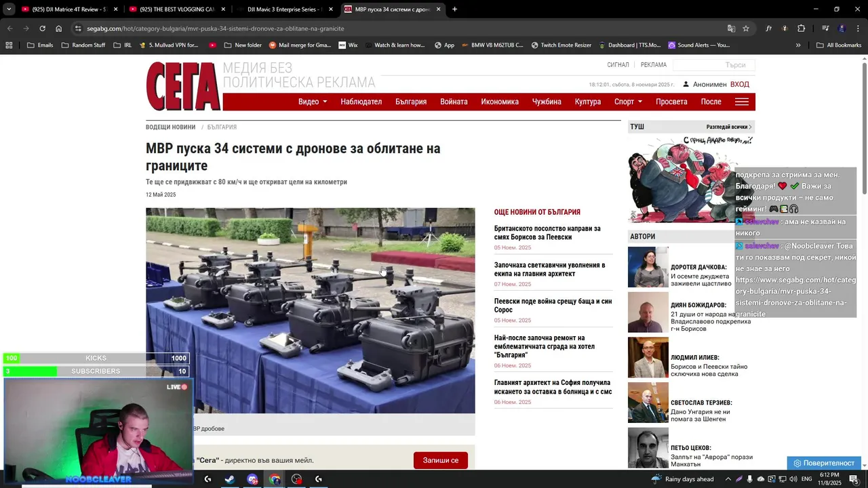Go back with the browser back arrow
This screenshot has height=488, width=868.
pyautogui.click(x=9, y=28)
